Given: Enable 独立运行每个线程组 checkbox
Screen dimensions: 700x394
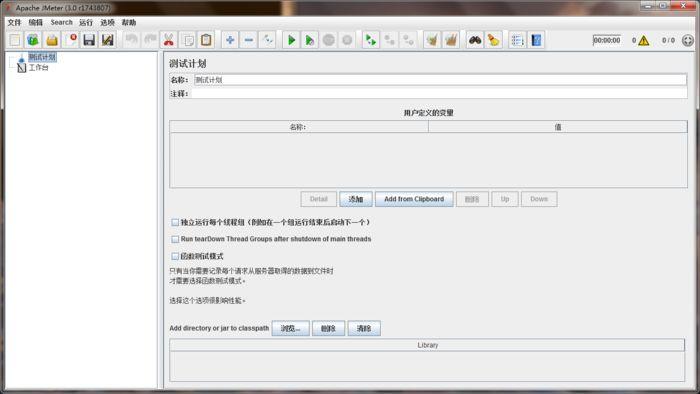Looking at the screenshot, I should coord(175,222).
